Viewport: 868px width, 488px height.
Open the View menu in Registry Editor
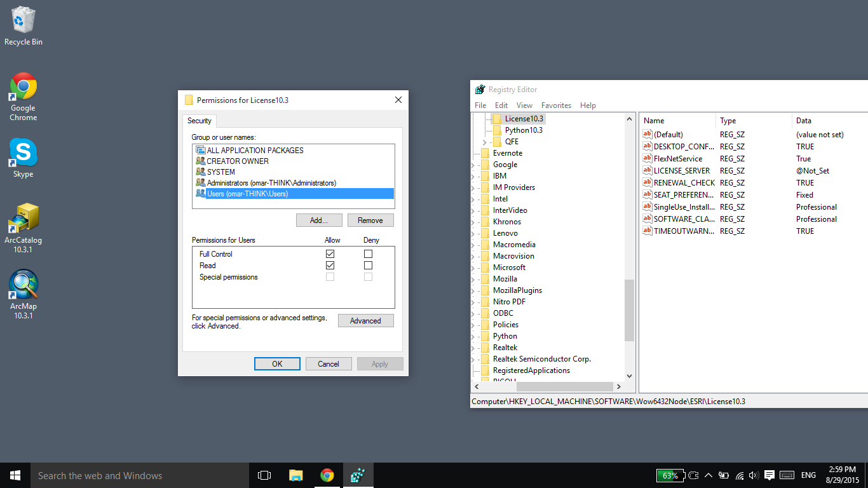point(524,105)
